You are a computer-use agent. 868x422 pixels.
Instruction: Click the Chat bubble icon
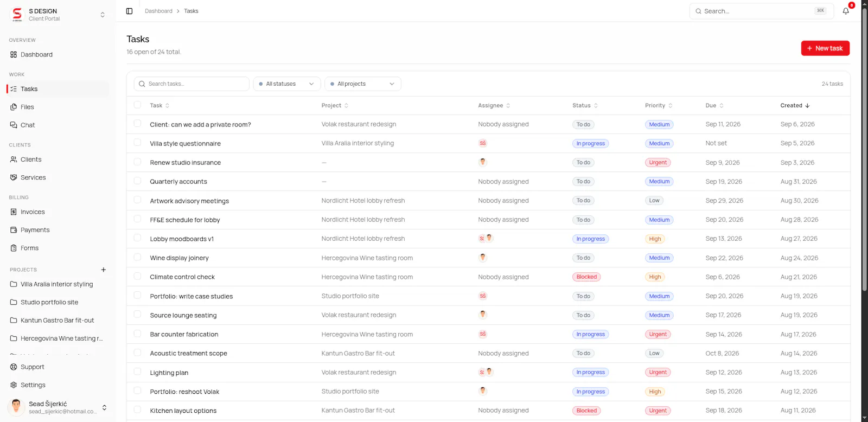14,125
